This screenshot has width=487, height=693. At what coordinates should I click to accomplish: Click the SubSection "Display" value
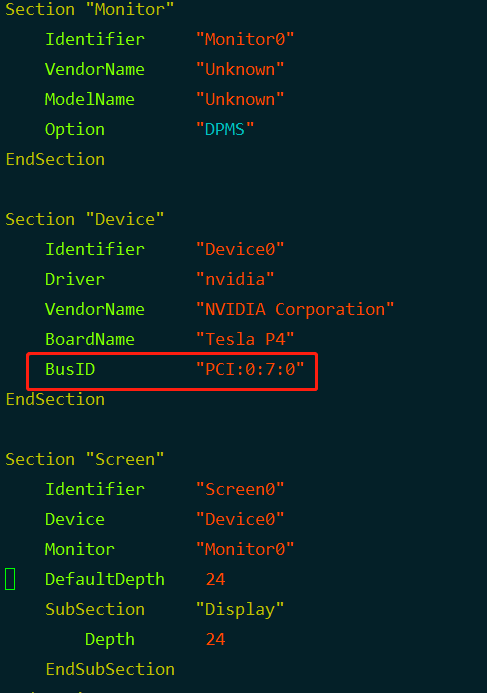[240, 609]
